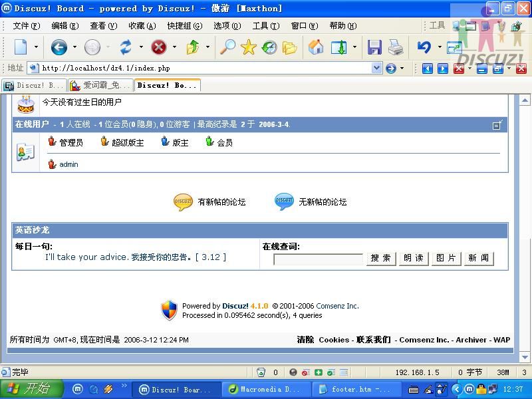Click the 朗读 button
This screenshot has height=399, width=532.
(x=414, y=258)
